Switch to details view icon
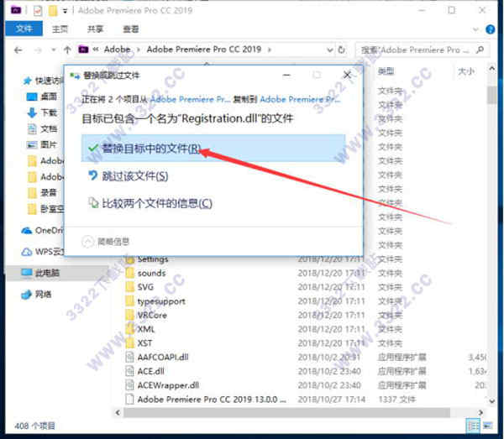 (473, 426)
